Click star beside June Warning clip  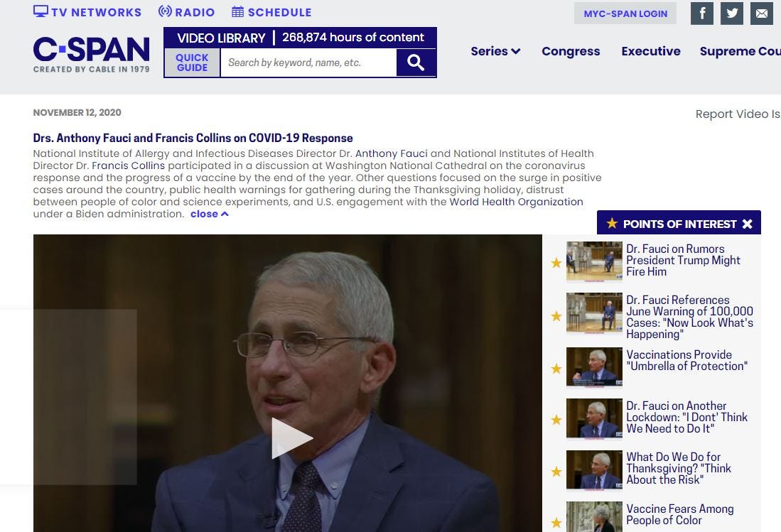pos(556,316)
